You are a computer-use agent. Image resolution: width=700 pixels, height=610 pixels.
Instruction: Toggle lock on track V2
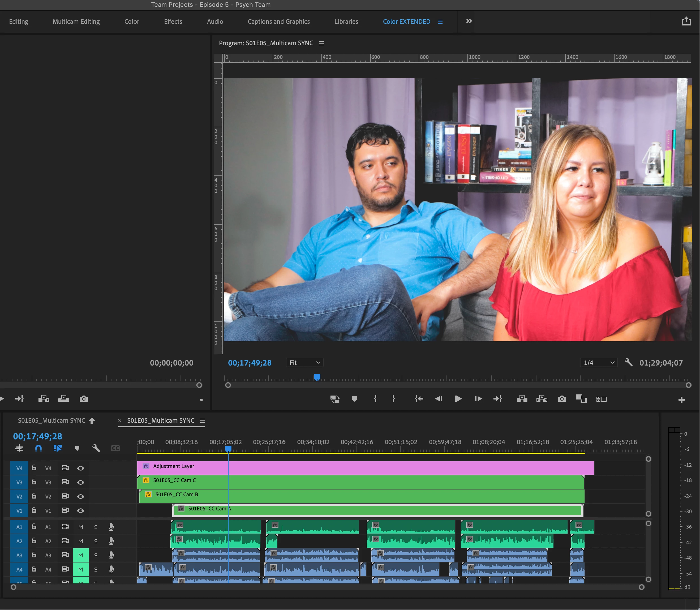point(34,496)
